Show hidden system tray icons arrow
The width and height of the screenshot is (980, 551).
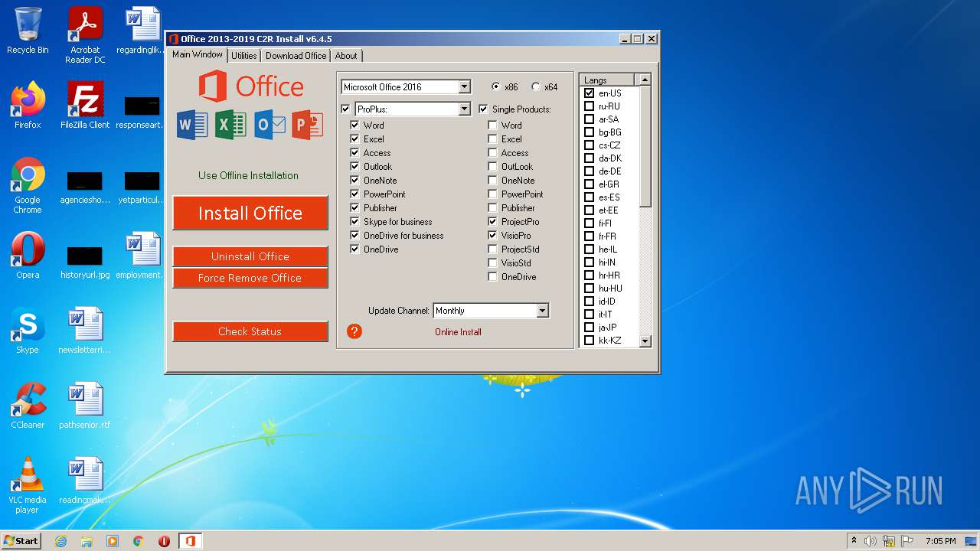854,540
